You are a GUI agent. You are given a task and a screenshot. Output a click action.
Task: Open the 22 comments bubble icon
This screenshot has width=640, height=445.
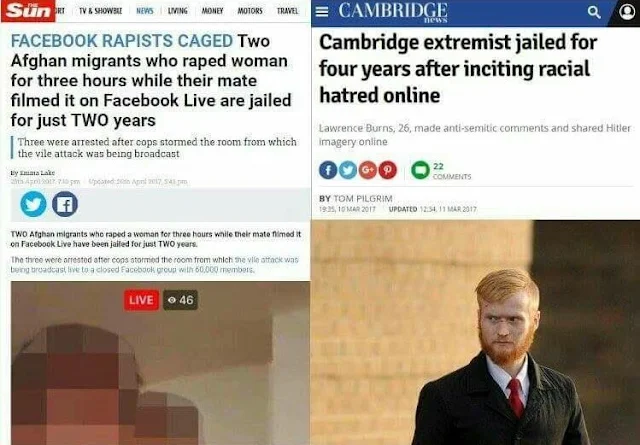(420, 170)
